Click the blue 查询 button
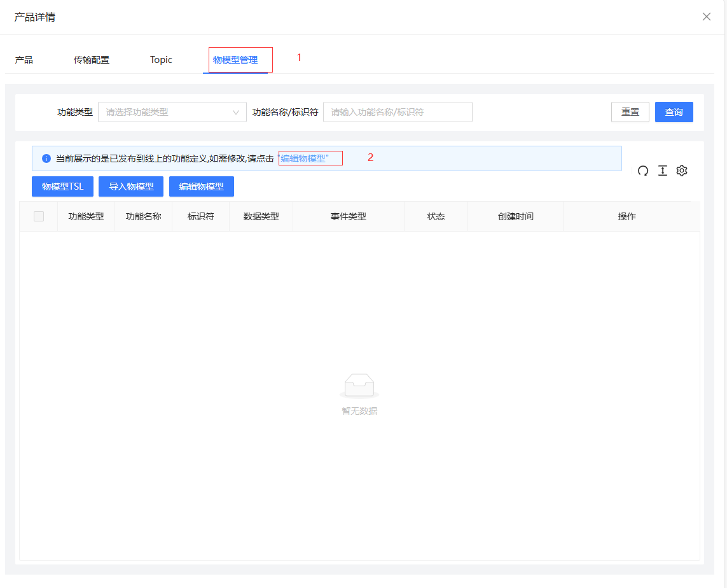Image resolution: width=727 pixels, height=588 pixels. tap(674, 112)
